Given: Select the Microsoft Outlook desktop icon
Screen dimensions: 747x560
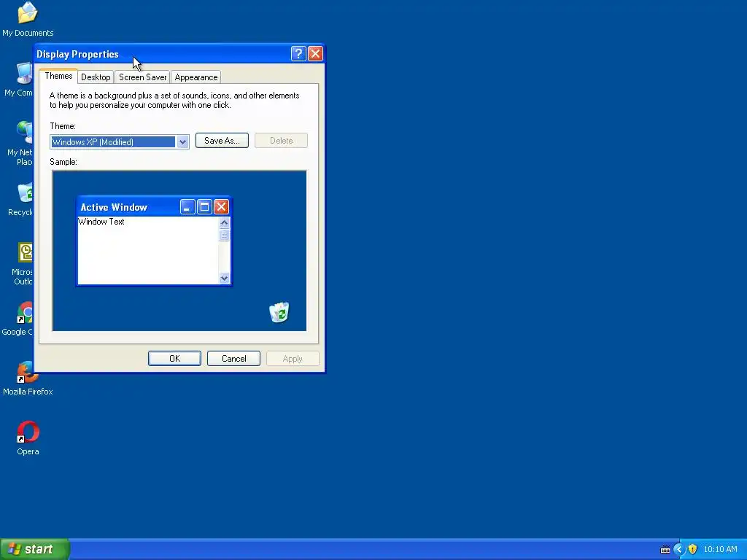Looking at the screenshot, I should click(23, 263).
